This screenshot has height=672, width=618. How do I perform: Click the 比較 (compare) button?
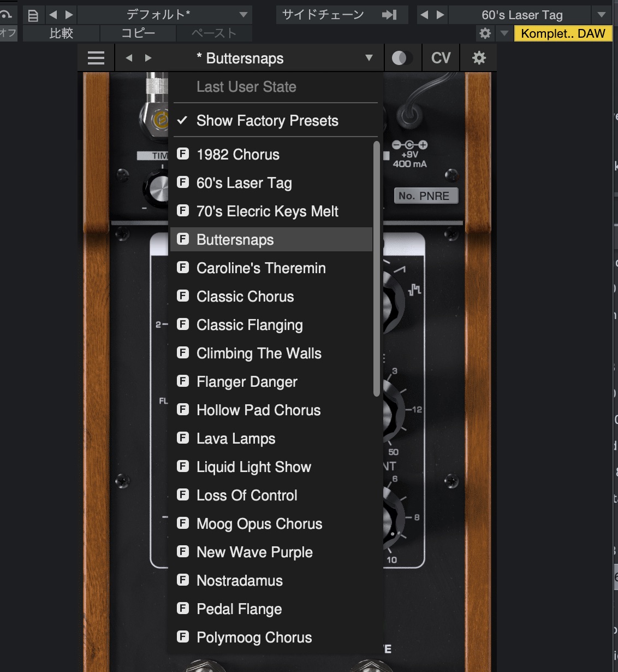pos(61,33)
